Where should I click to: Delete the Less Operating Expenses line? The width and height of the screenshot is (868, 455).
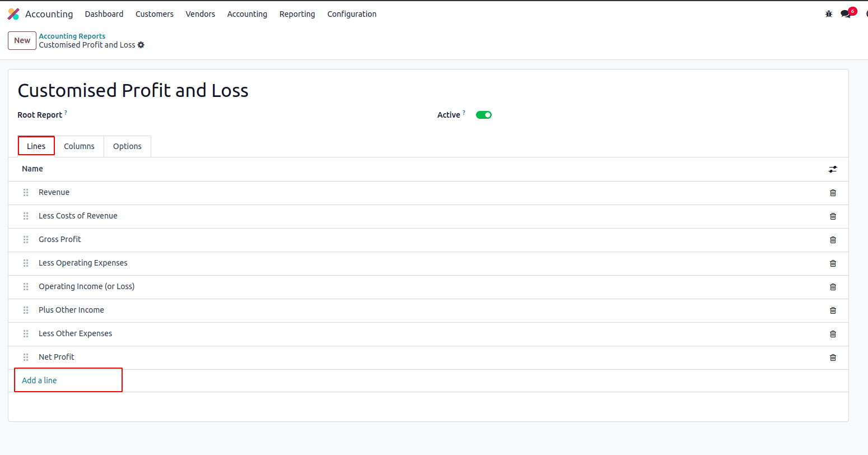point(833,263)
